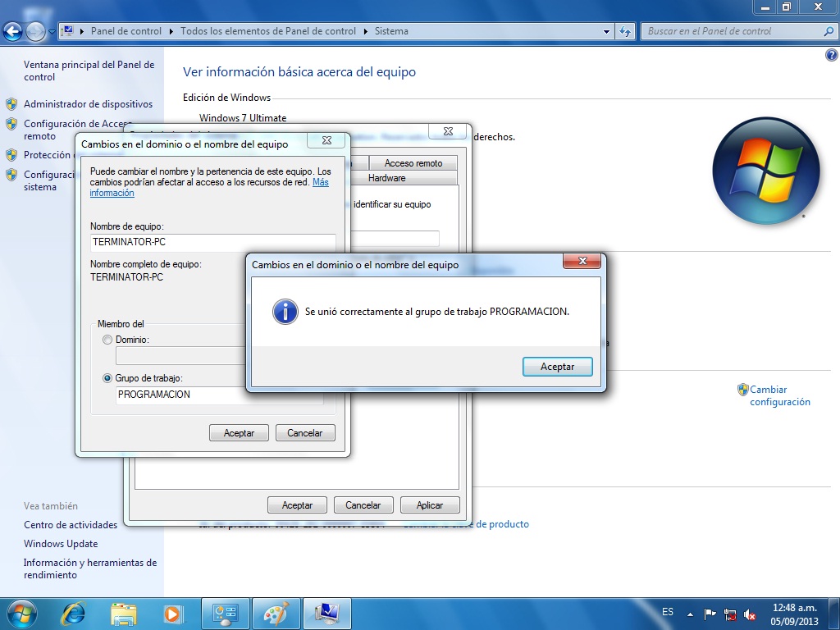Image resolution: width=840 pixels, height=630 pixels.
Task: Open Windows Media Player from the taskbar
Action: [x=173, y=614]
